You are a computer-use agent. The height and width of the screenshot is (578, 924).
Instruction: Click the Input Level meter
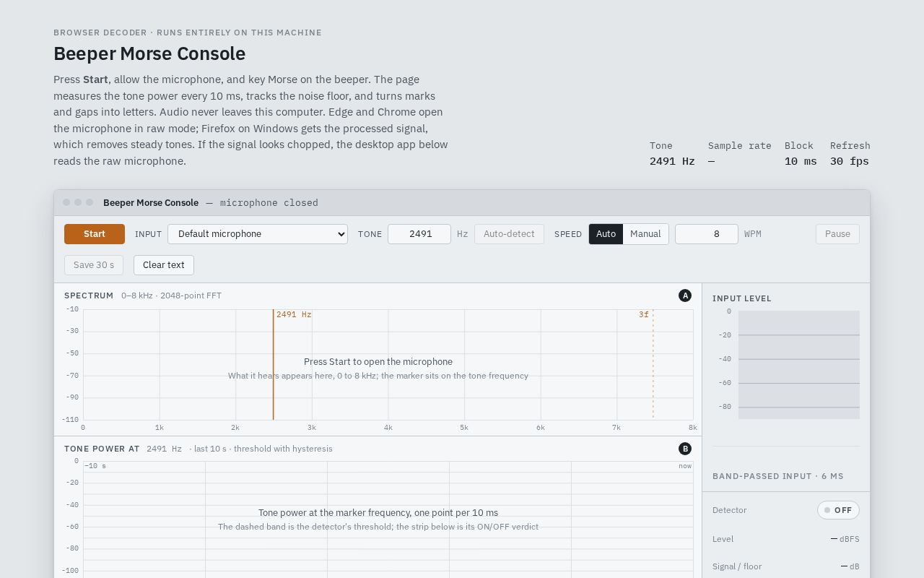tap(799, 365)
